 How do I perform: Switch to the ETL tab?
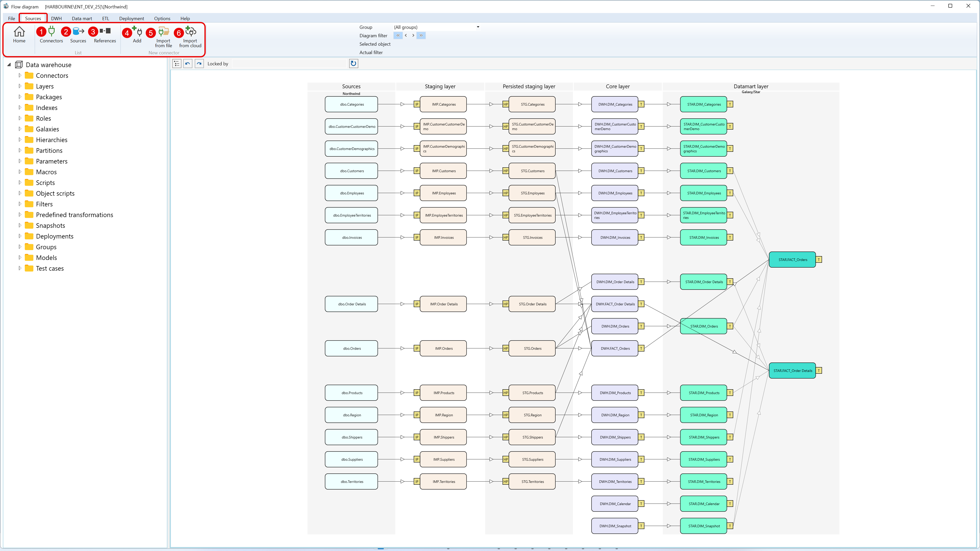tap(105, 18)
